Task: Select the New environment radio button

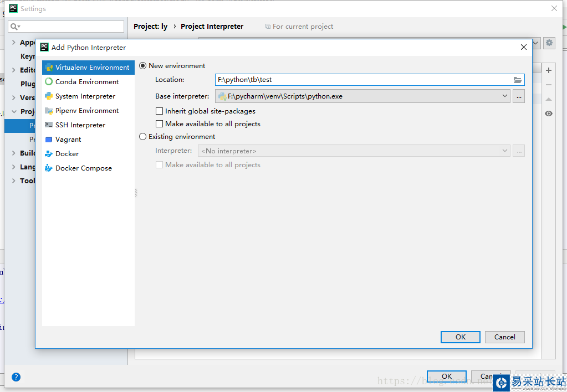Action: click(x=143, y=66)
